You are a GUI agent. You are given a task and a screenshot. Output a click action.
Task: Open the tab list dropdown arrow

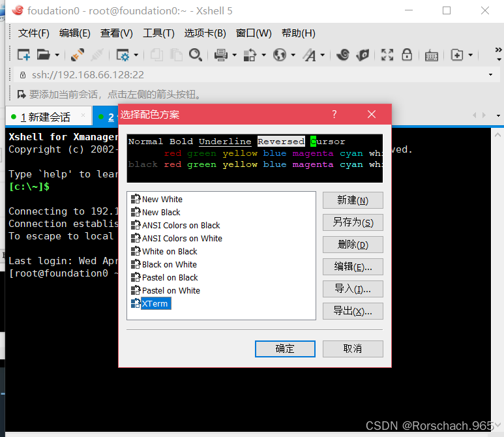tap(498, 115)
